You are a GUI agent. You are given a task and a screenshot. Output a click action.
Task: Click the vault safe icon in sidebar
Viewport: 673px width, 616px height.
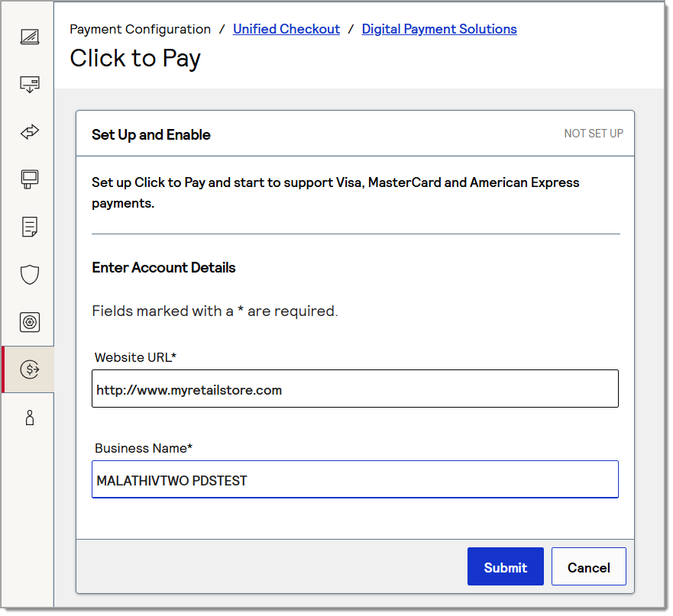click(30, 322)
